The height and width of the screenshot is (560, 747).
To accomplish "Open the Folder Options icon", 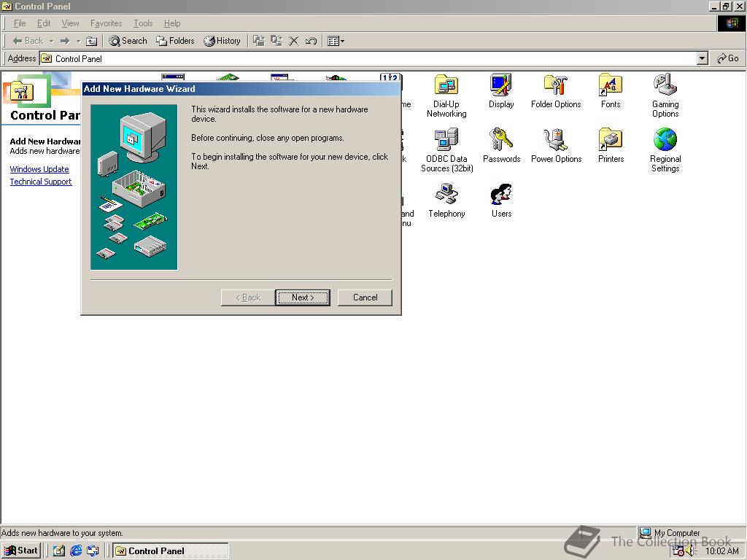I will [556, 91].
